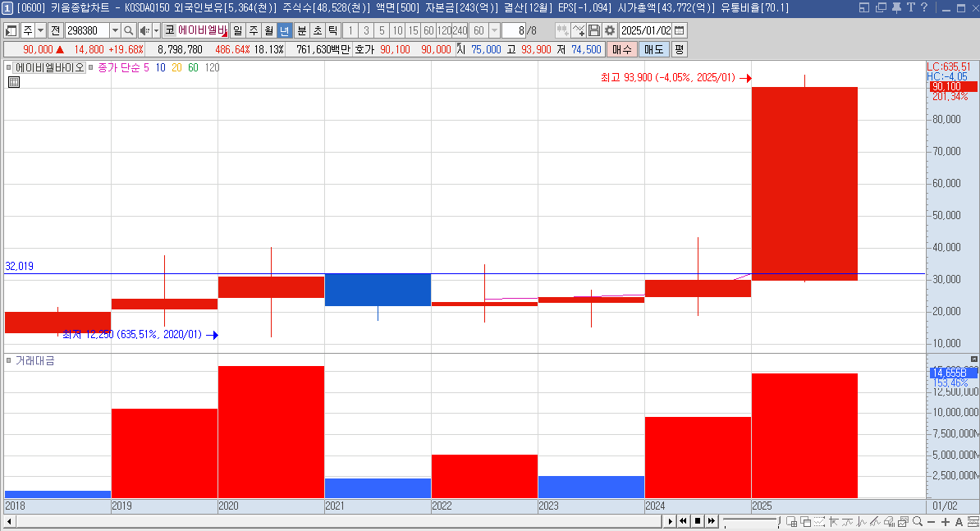Choose the 15 interval button

pos(413,30)
